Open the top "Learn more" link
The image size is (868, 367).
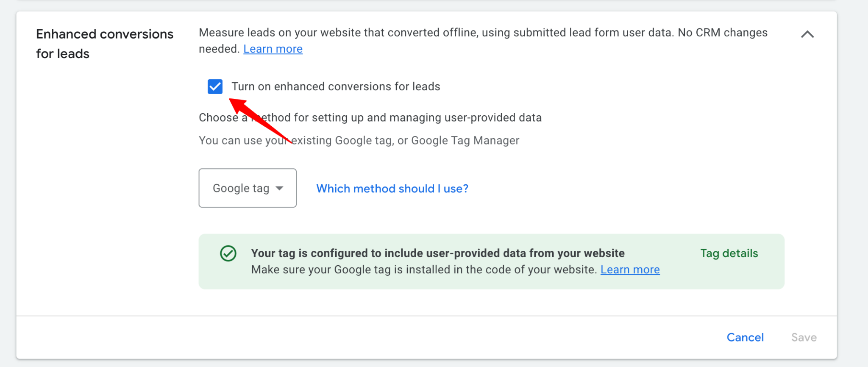point(273,49)
